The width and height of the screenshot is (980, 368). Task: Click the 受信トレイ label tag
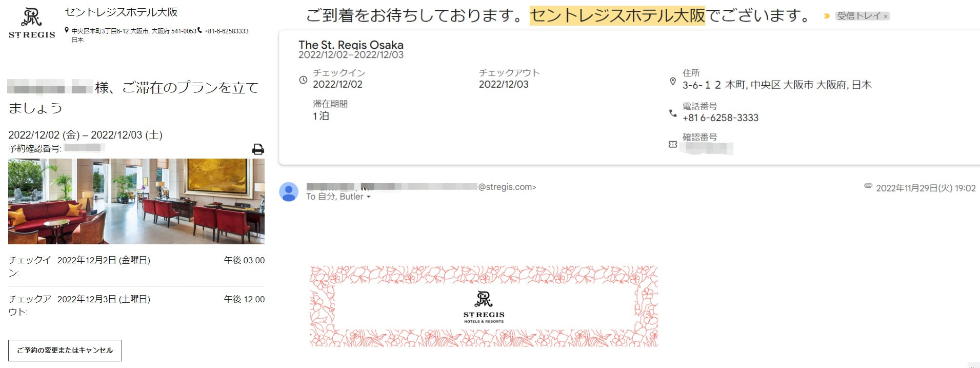click(858, 16)
